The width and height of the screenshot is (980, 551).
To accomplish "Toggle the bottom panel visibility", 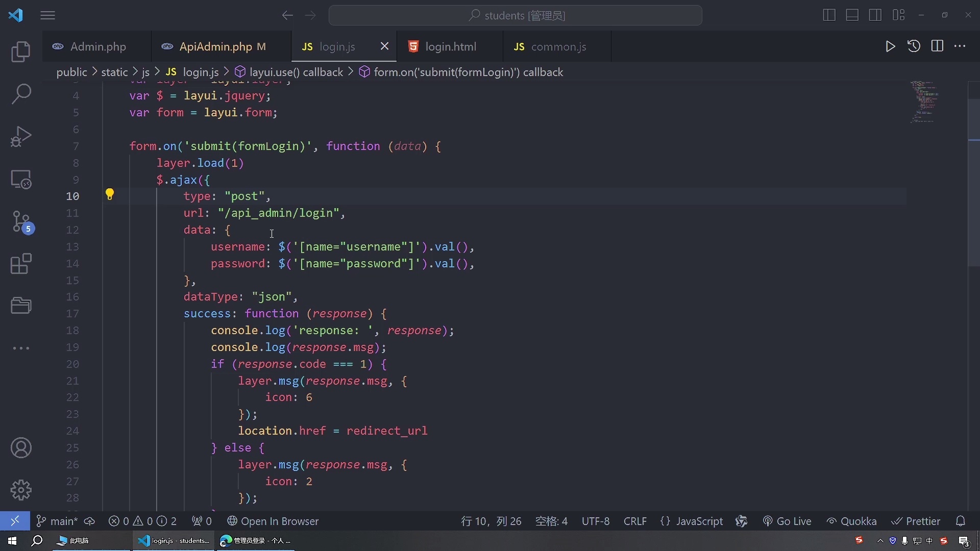I will pos(851,15).
